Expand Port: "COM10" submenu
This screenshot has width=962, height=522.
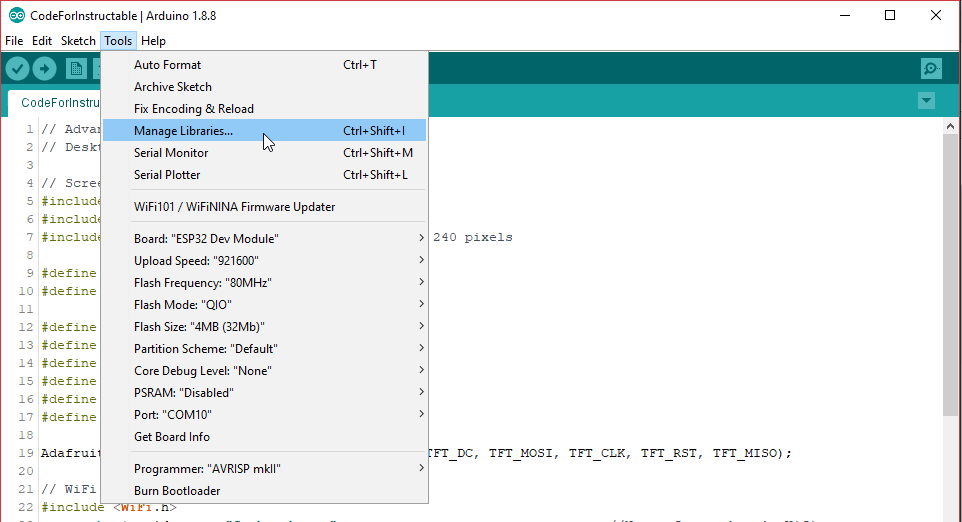click(x=264, y=415)
